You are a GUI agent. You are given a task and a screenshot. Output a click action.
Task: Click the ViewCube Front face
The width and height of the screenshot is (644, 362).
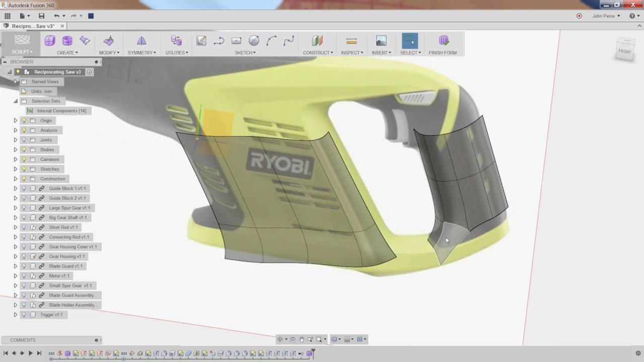(625, 51)
